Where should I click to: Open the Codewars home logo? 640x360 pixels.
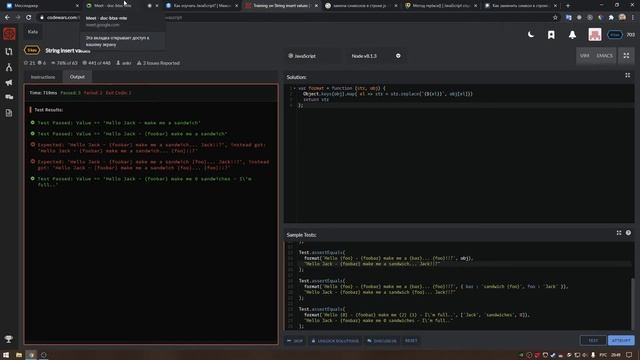tap(9, 34)
